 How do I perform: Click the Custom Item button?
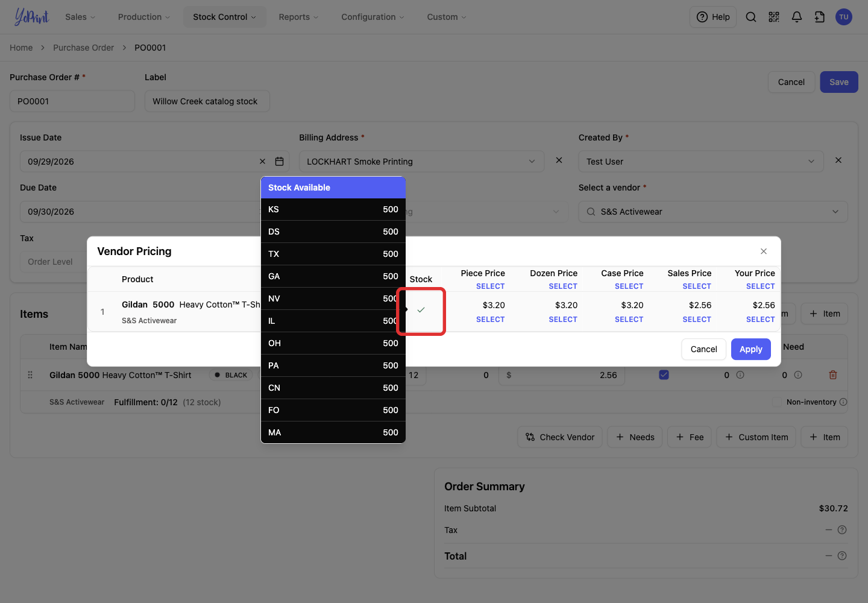tap(756, 437)
